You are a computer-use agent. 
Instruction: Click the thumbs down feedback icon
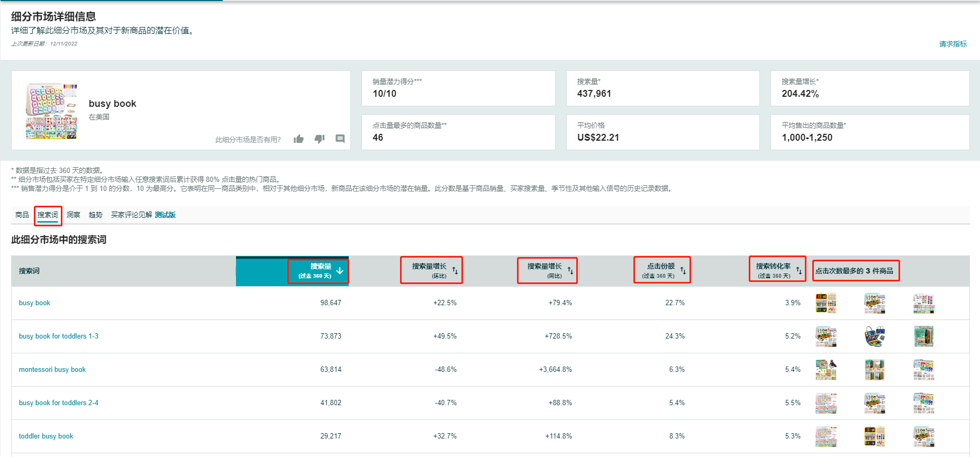pyautogui.click(x=320, y=139)
